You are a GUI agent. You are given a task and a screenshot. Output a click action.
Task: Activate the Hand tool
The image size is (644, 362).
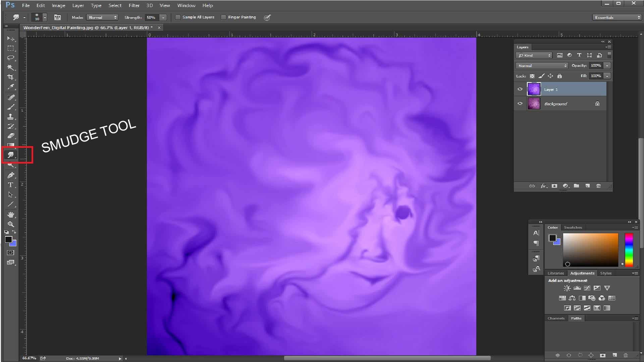[10, 215]
